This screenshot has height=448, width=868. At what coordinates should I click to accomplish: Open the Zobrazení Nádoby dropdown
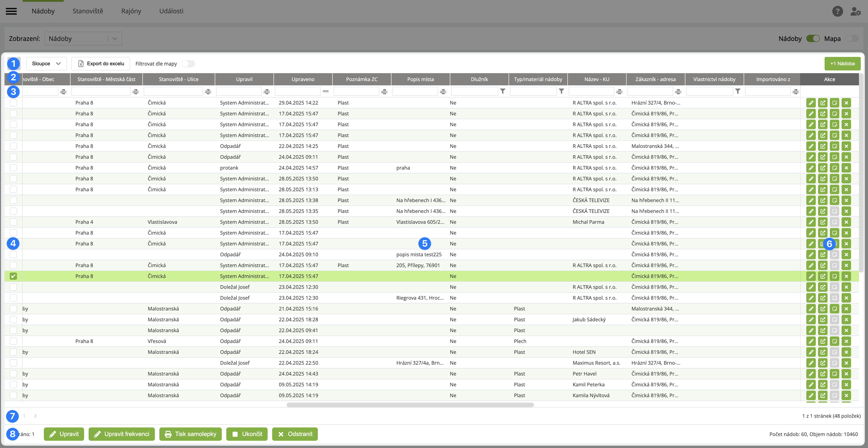pos(83,38)
